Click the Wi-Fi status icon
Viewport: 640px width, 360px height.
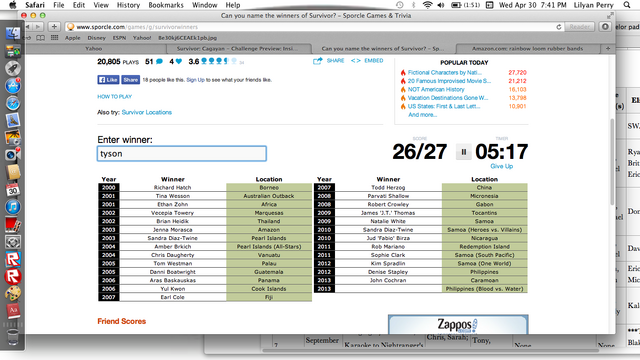pos(427,5)
